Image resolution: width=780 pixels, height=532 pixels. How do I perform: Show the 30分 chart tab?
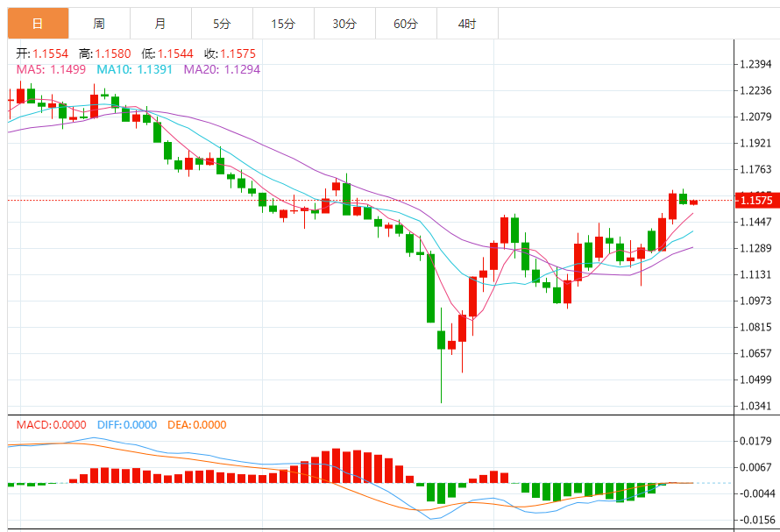(344, 24)
